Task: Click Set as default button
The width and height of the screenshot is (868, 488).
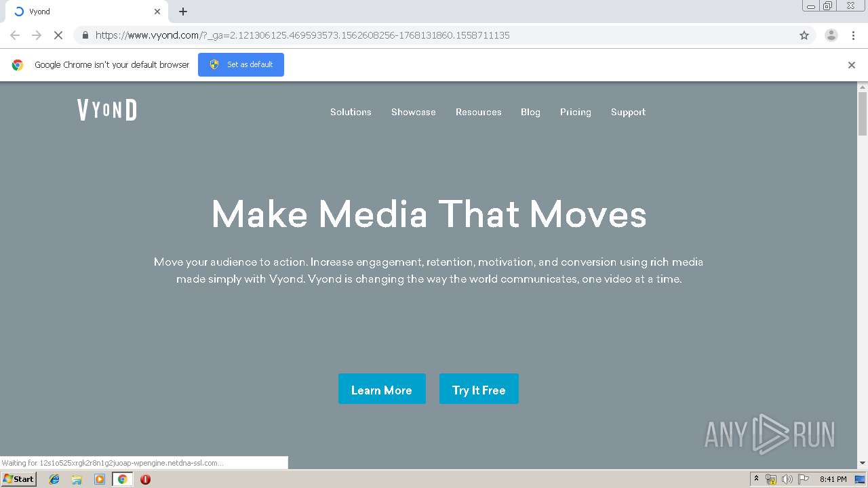Action: pos(241,64)
